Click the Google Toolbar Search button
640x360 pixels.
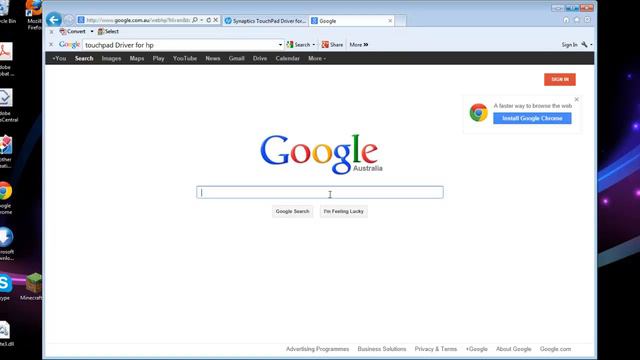point(298,45)
